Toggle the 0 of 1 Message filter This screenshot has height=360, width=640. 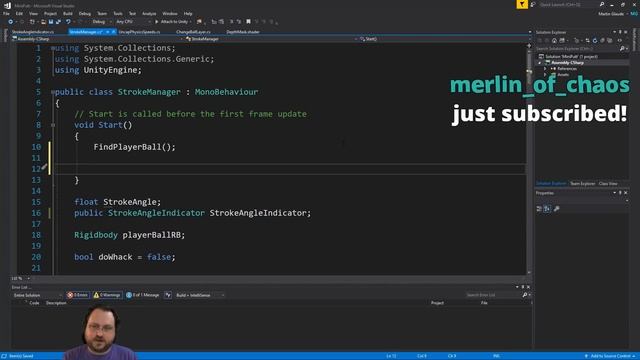142,295
